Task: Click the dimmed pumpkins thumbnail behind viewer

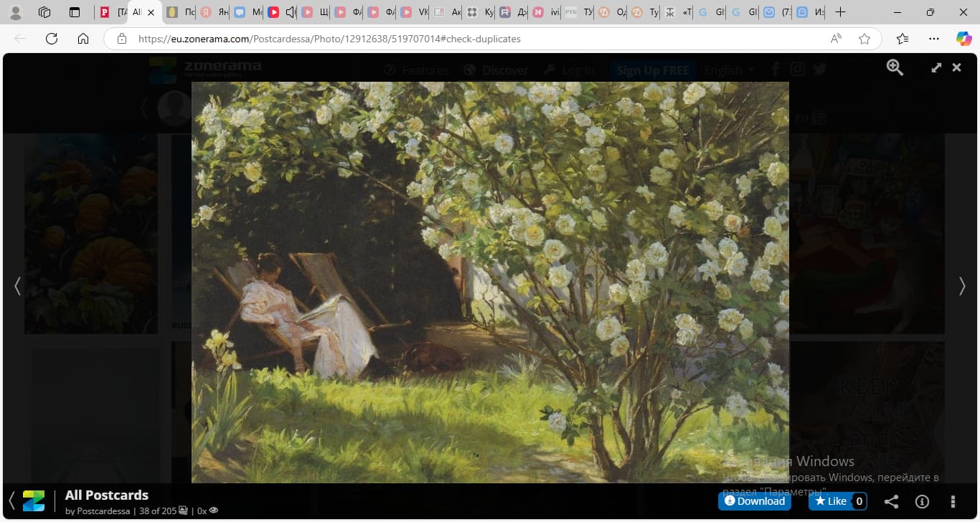Action: pos(91,233)
